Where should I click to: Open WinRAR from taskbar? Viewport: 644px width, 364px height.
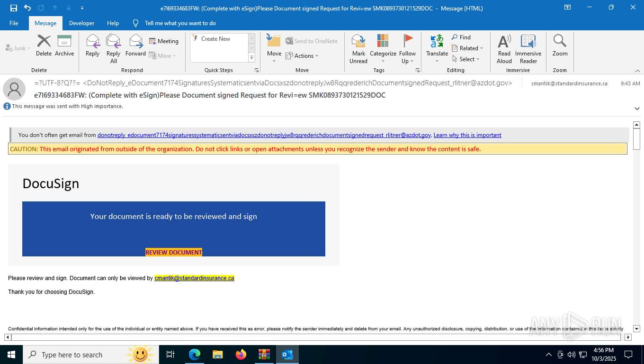pyautogui.click(x=264, y=355)
